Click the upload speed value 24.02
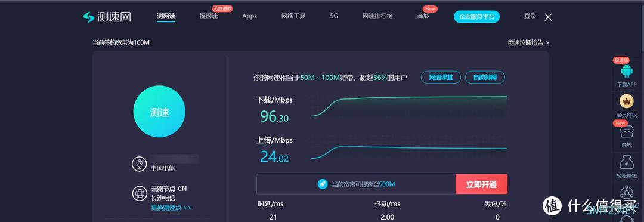 tap(274, 156)
